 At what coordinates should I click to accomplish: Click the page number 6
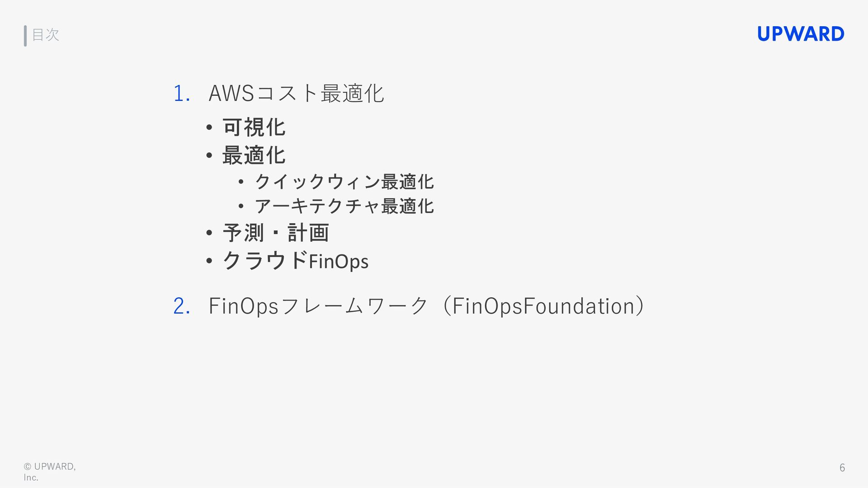tap(842, 468)
